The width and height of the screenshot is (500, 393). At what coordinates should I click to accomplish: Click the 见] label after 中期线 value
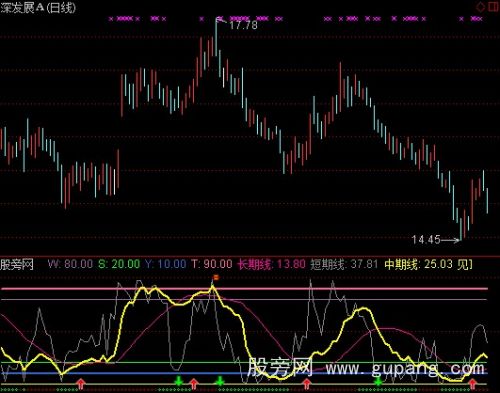point(465,264)
